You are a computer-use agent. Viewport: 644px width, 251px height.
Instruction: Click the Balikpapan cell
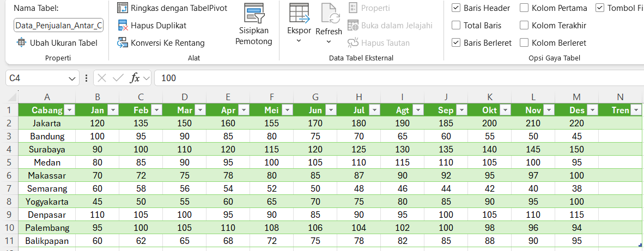coord(47,241)
